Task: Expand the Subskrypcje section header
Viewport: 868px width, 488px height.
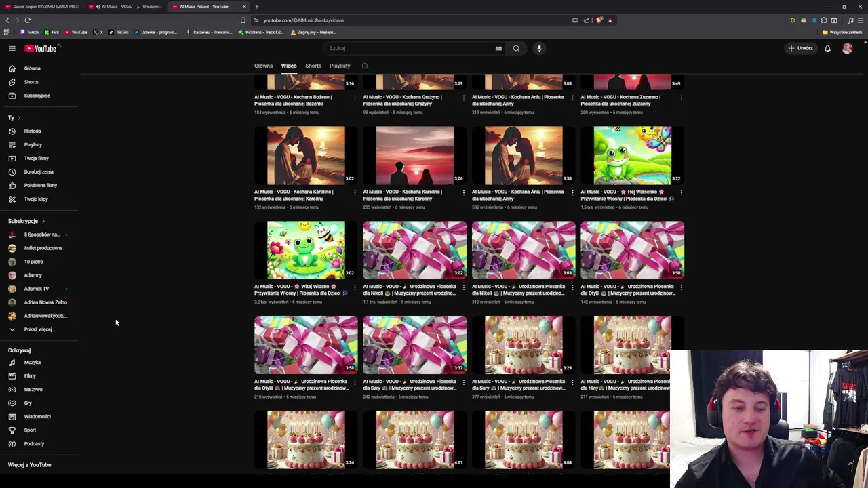Action: (x=26, y=221)
